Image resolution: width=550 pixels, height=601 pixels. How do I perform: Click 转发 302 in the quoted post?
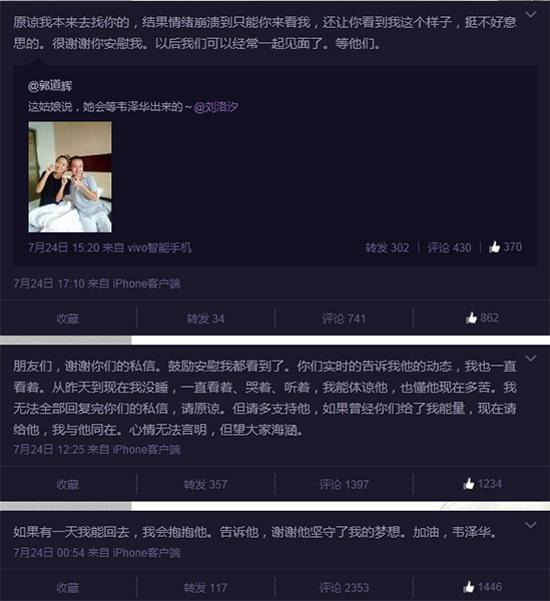(x=387, y=248)
